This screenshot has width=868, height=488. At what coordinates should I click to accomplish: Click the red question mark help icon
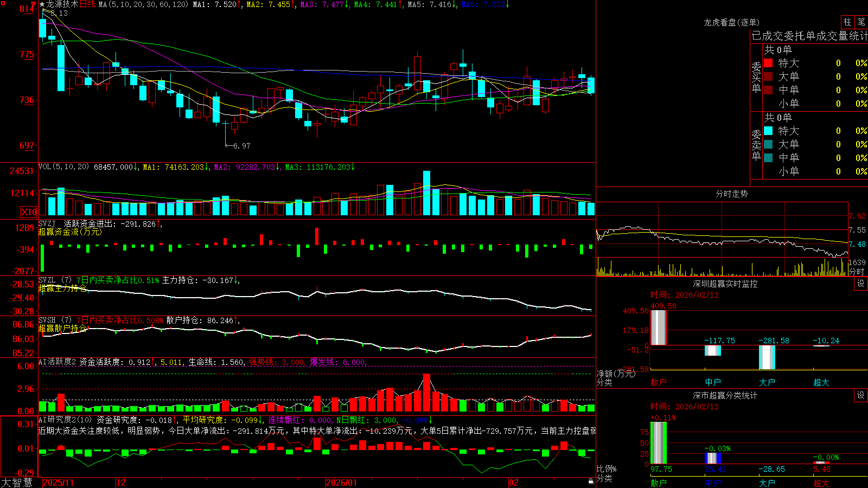(x=33, y=4)
